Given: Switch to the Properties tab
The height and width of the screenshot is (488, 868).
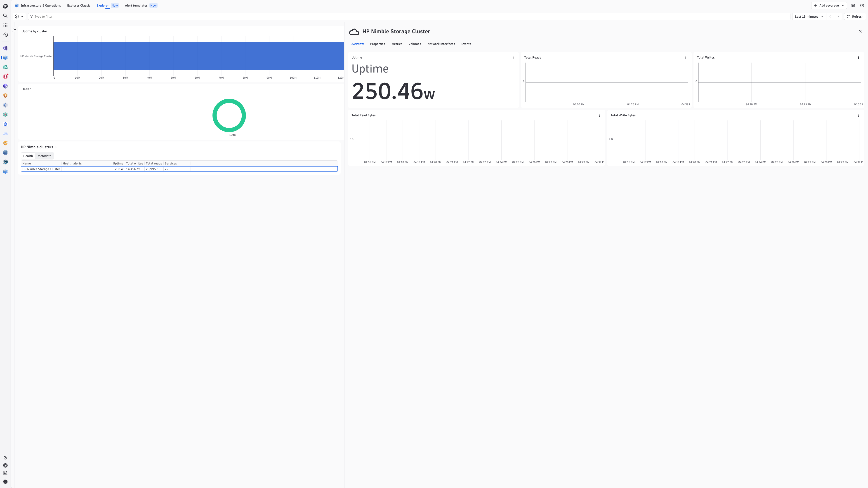Looking at the screenshot, I should coord(377,44).
